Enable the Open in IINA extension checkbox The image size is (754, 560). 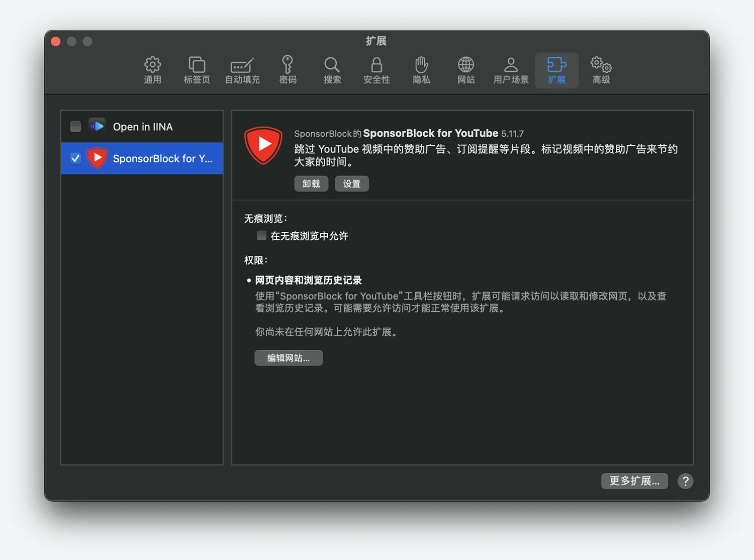(x=75, y=126)
